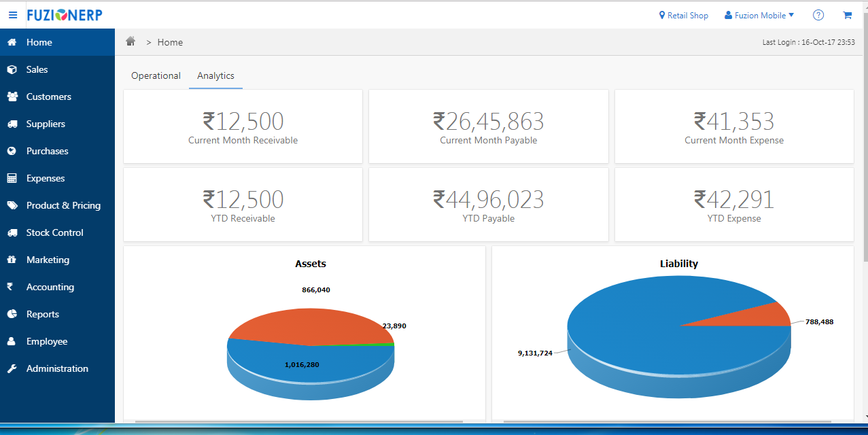Click the home breadcrumb icon
Screen dimensions: 868x435
point(131,42)
